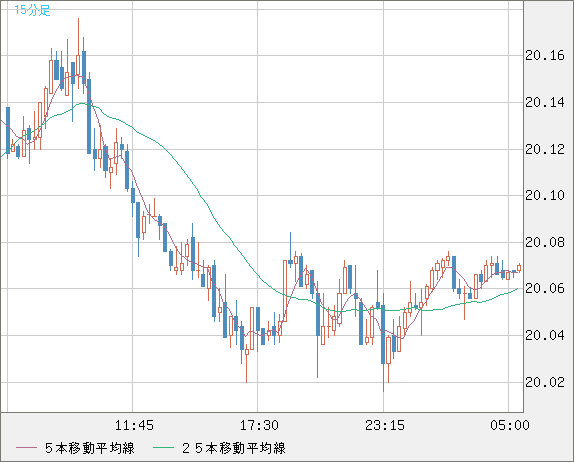The image size is (574, 462).
Task: Click the 5本移動平均線 legend label
Action: coord(90,448)
